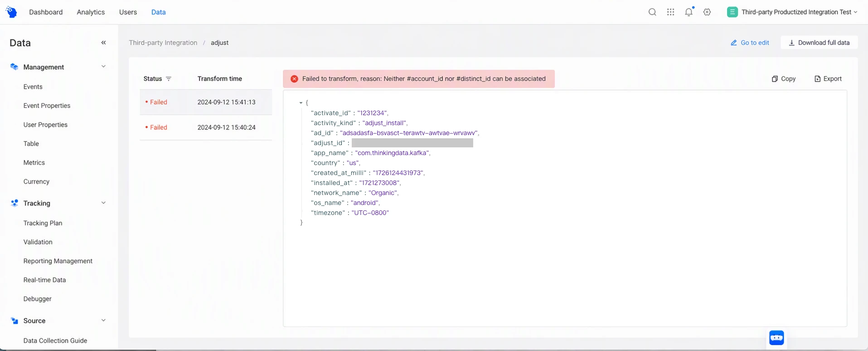Click the Source section icon
The width and height of the screenshot is (868, 351).
(15, 321)
